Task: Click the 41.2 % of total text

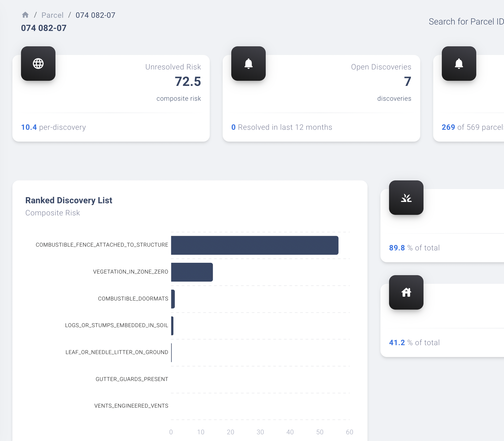Action: tap(414, 342)
